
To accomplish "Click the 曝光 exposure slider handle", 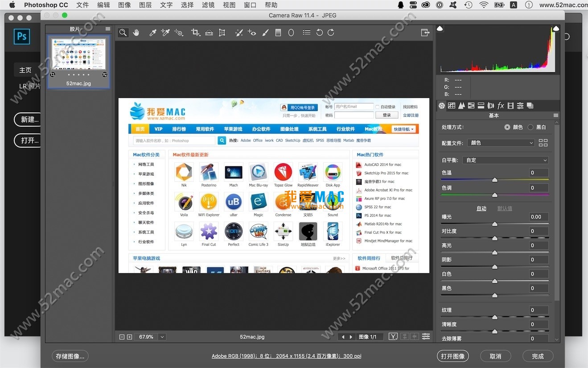I will pos(494,224).
